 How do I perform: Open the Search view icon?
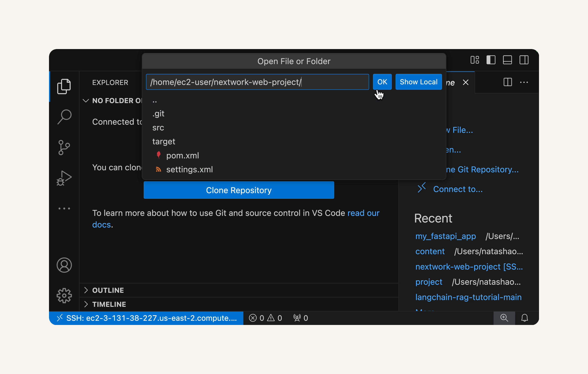click(x=64, y=117)
